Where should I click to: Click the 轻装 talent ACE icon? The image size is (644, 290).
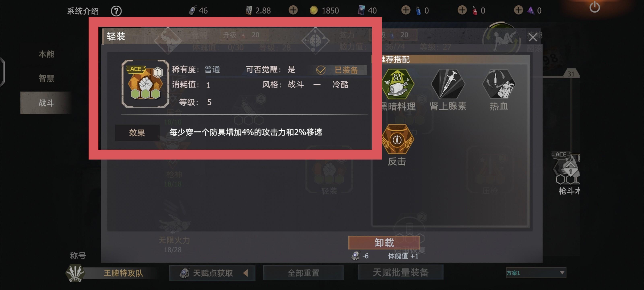(145, 84)
